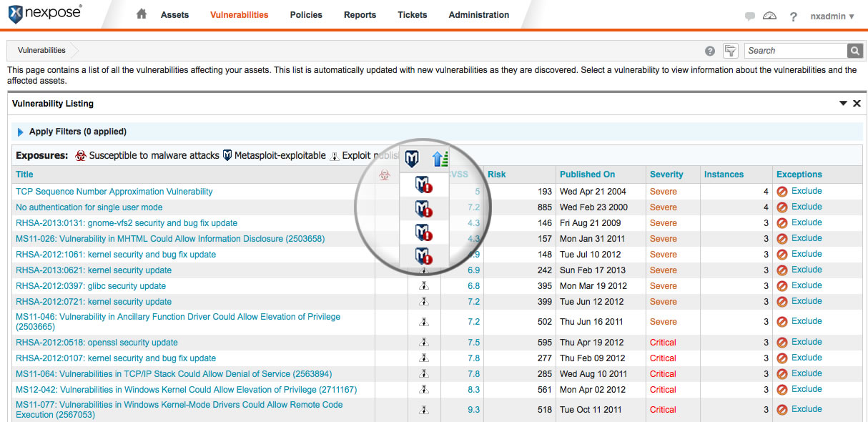Click the search magnifier button
Image resolution: width=868 pixels, height=422 pixels.
tap(854, 51)
